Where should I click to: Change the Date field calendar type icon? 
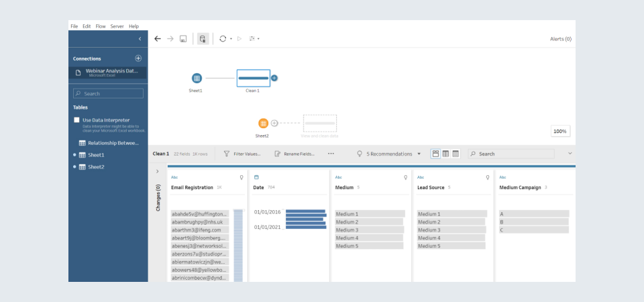tap(256, 177)
